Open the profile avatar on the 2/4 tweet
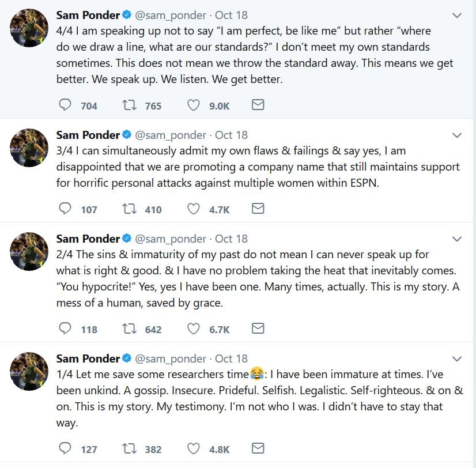This screenshot has width=476, height=468. tap(29, 251)
